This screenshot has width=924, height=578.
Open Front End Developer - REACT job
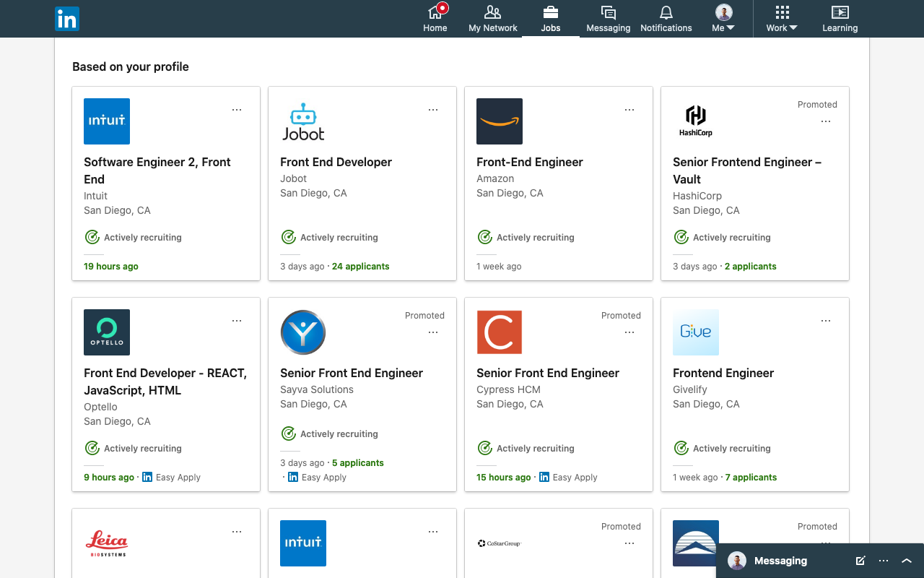pyautogui.click(x=165, y=381)
